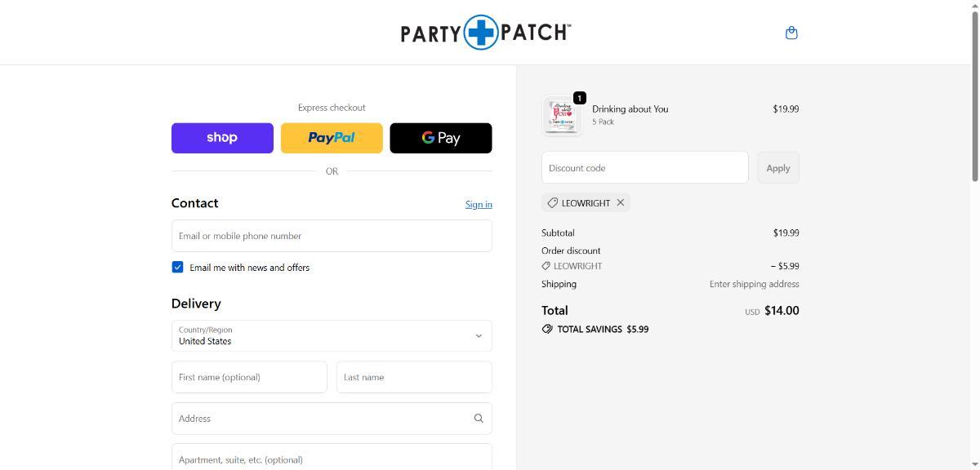Click the Drinking about You product thumbnail
This screenshot has width=980, height=470.
pyautogui.click(x=562, y=115)
